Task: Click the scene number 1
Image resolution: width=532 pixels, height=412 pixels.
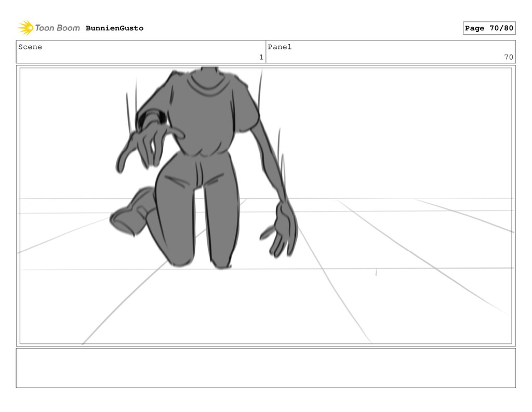Action: coord(261,57)
